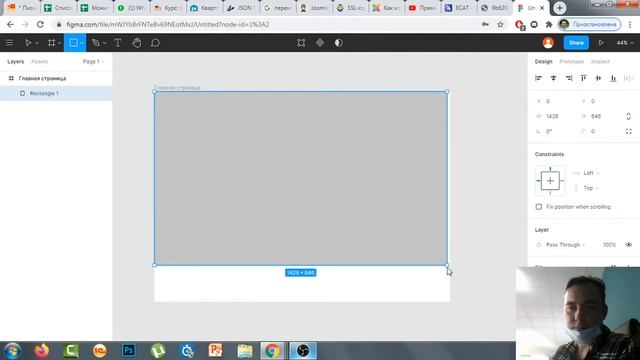Open a new browser tab
This screenshot has width=640, height=360.
click(x=560, y=8)
